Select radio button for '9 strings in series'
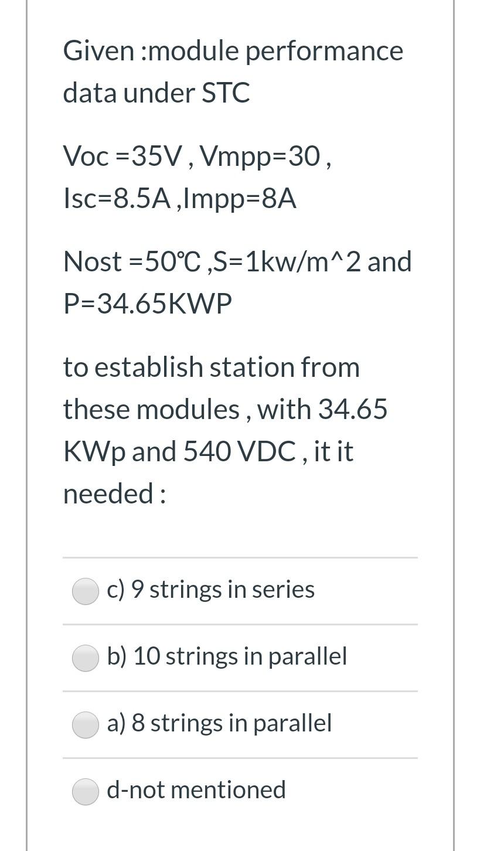This screenshot has width=504, height=851. [x=86, y=591]
